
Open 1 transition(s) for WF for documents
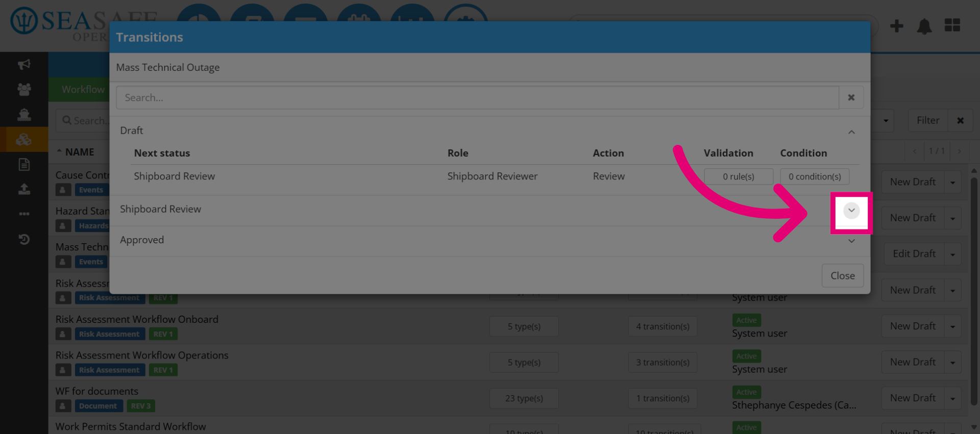click(x=663, y=398)
